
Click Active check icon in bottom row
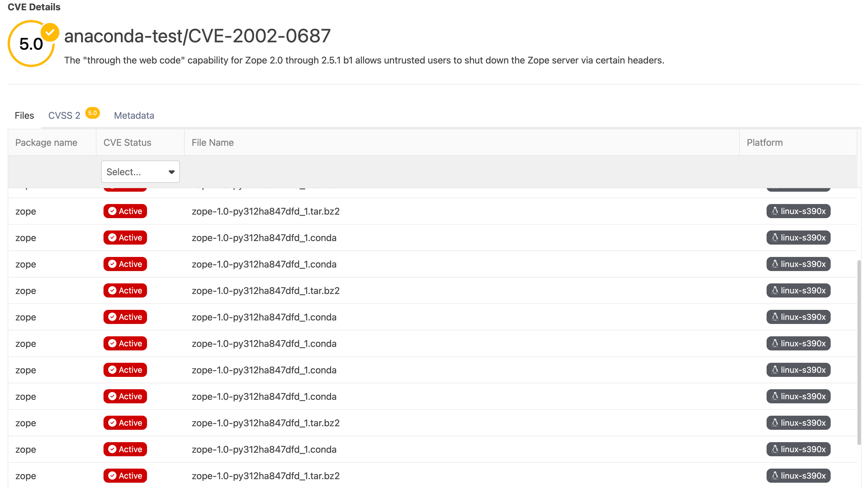click(113, 476)
